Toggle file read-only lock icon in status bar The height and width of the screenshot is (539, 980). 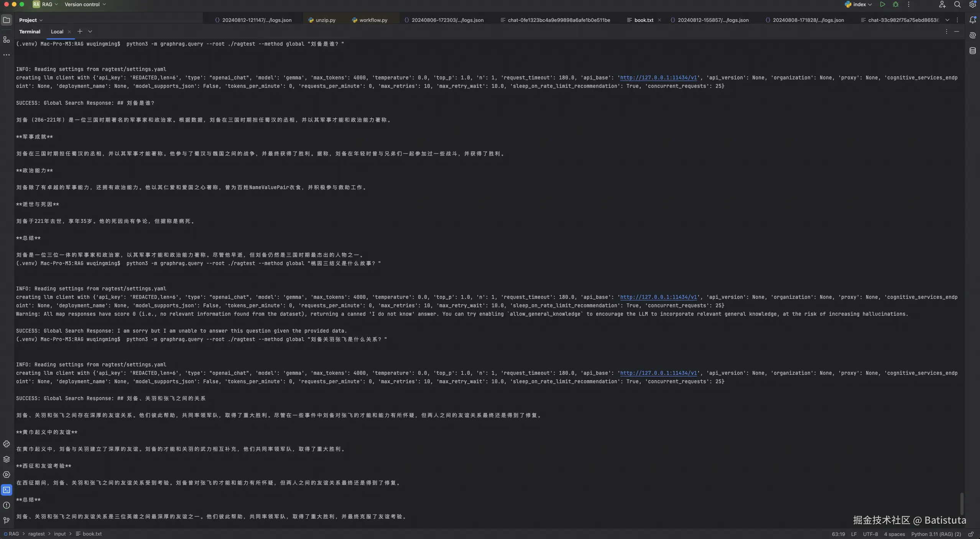click(971, 534)
